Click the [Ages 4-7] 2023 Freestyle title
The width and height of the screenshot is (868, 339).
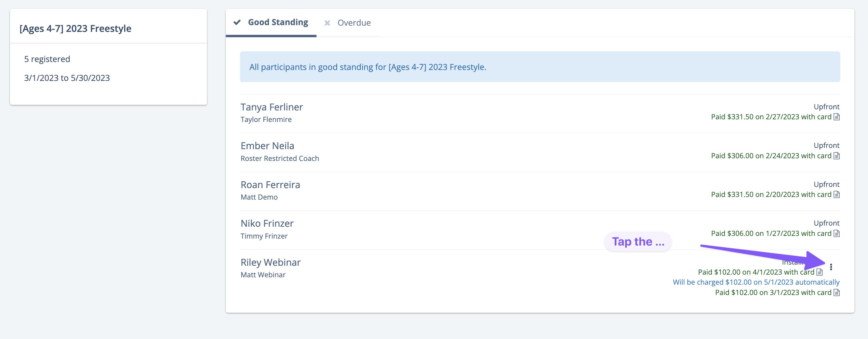(76, 29)
